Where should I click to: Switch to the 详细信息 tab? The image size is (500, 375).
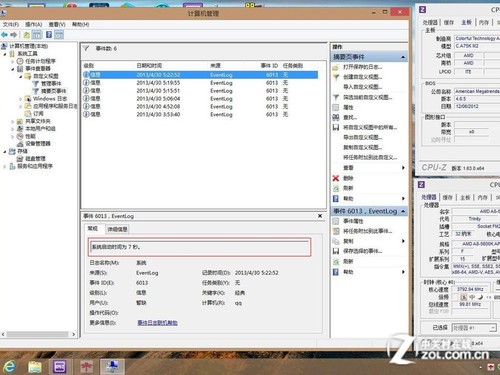click(x=117, y=229)
